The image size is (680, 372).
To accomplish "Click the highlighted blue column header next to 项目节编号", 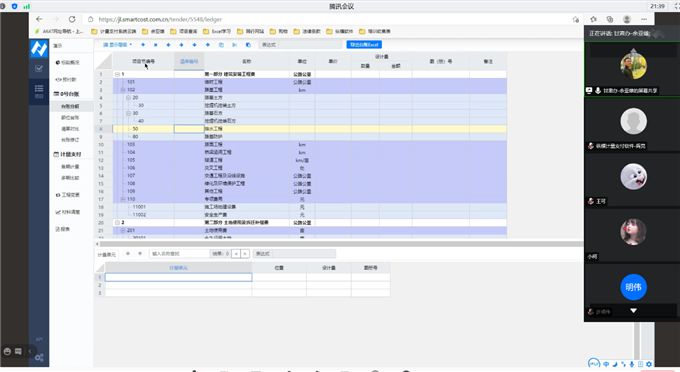I will [189, 62].
